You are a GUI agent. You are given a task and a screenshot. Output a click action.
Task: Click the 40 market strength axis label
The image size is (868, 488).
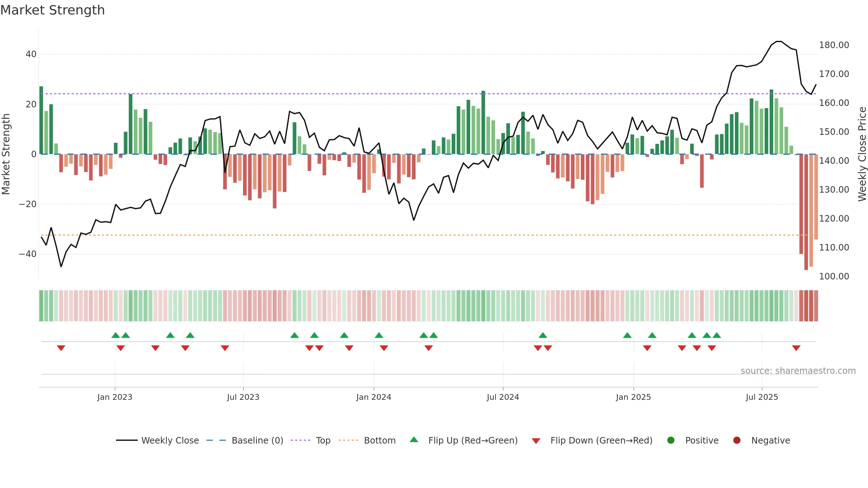coord(31,54)
